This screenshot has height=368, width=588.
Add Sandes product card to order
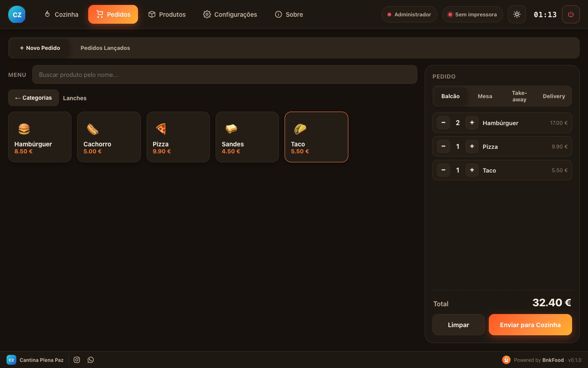pyautogui.click(x=247, y=137)
